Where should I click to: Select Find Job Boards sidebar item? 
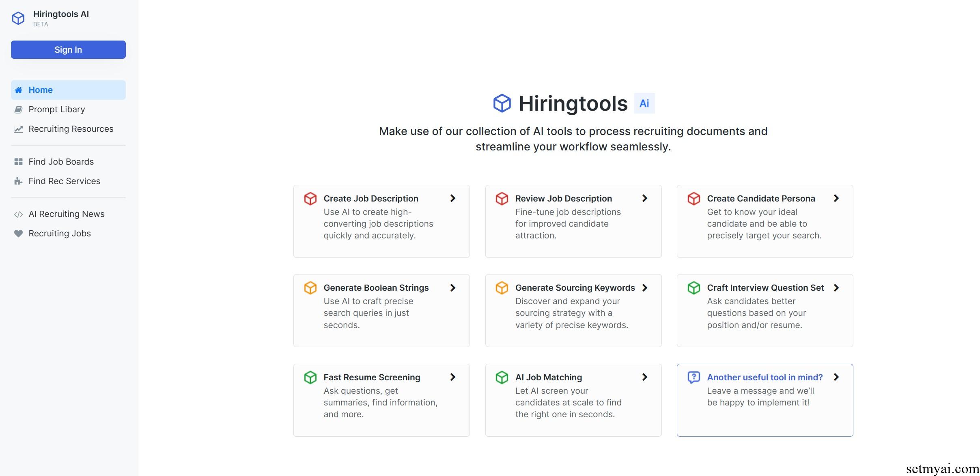tap(68, 162)
